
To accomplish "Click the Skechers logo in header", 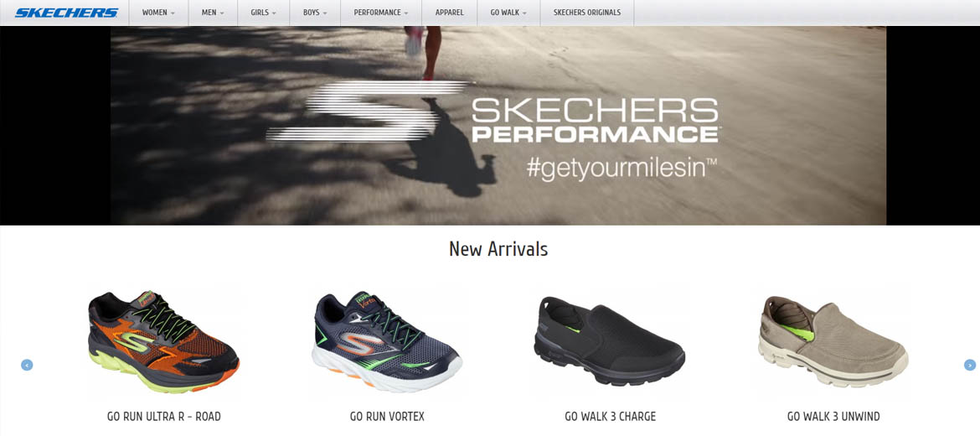I will click(x=66, y=13).
